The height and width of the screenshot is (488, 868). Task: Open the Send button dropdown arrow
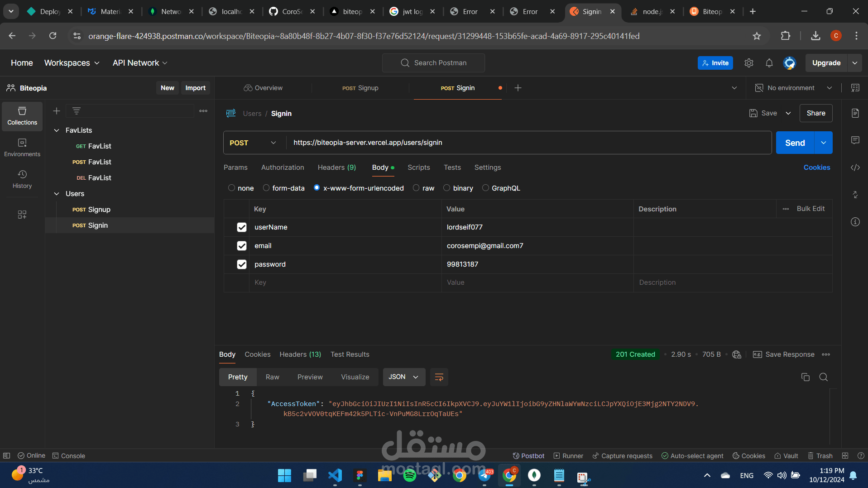click(824, 143)
